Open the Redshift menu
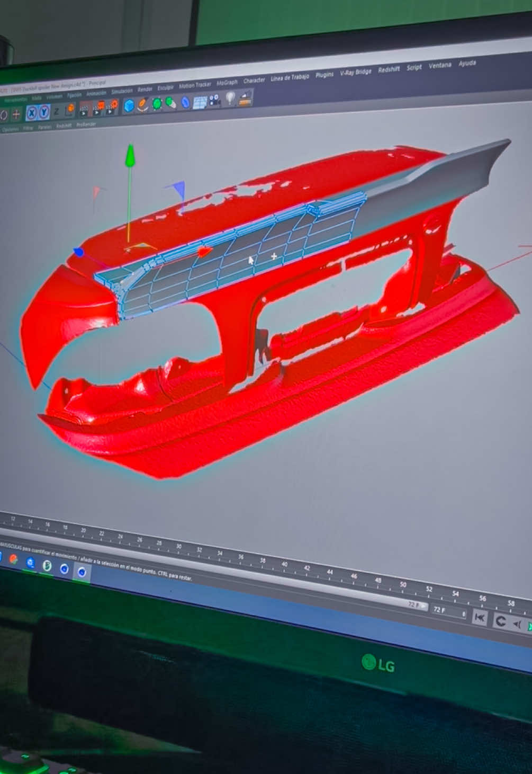The width and height of the screenshot is (532, 774). pyautogui.click(x=389, y=69)
